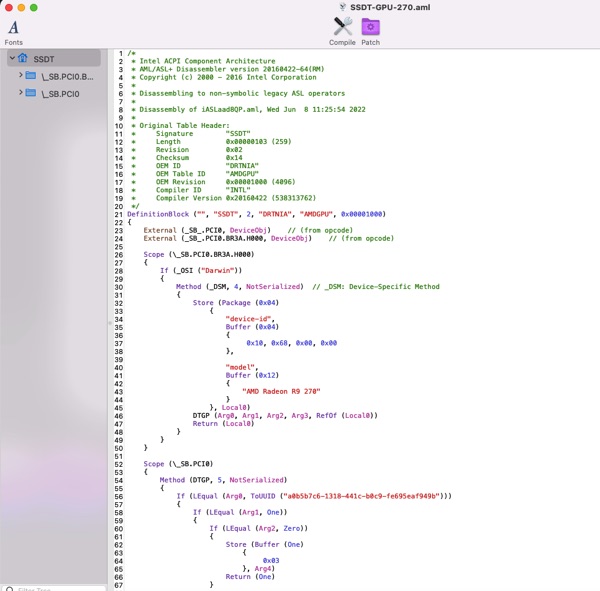
Task: Click the \_SB.PCI0.B... folder icon
Action: pyautogui.click(x=31, y=76)
